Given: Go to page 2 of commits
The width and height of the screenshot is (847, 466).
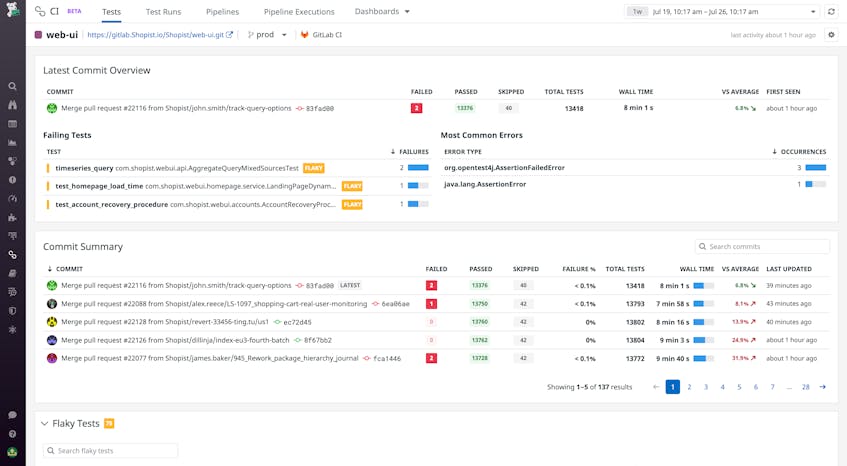Looking at the screenshot, I should tap(689, 387).
